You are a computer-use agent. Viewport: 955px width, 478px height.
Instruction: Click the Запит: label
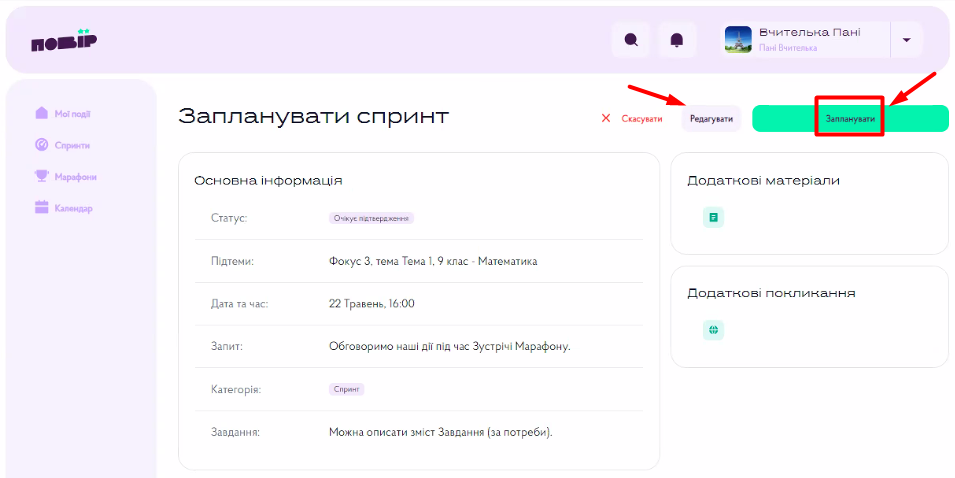pos(227,347)
